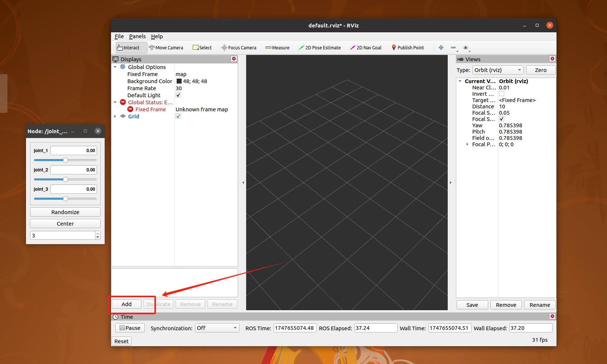Collapse the Current View tree node
Screen dimensions: 607x364
click(x=460, y=81)
